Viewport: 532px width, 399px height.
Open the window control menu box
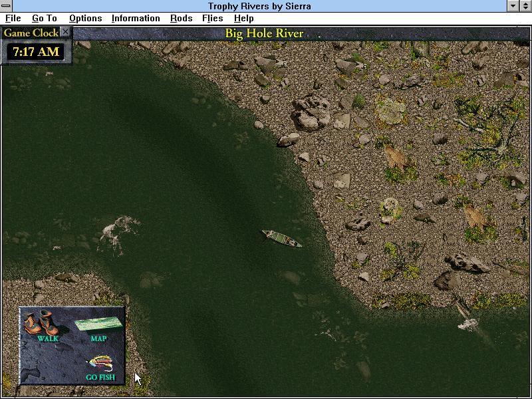[x=6, y=6]
